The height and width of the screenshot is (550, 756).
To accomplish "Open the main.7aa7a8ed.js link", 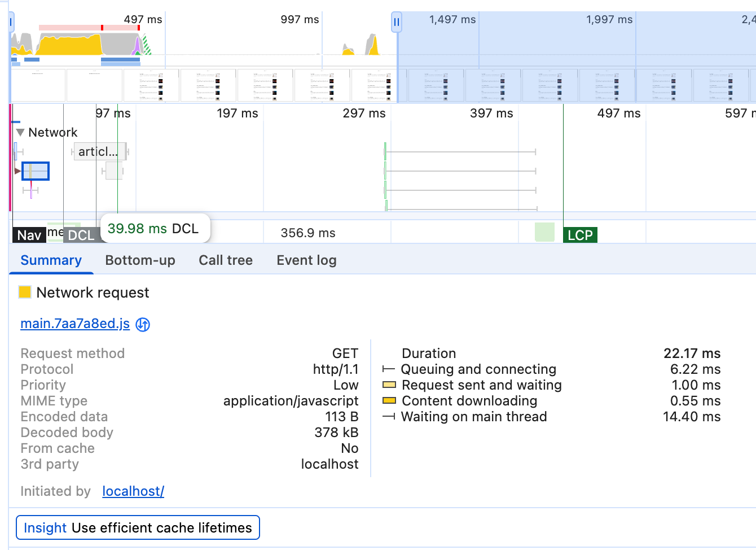I will (75, 324).
